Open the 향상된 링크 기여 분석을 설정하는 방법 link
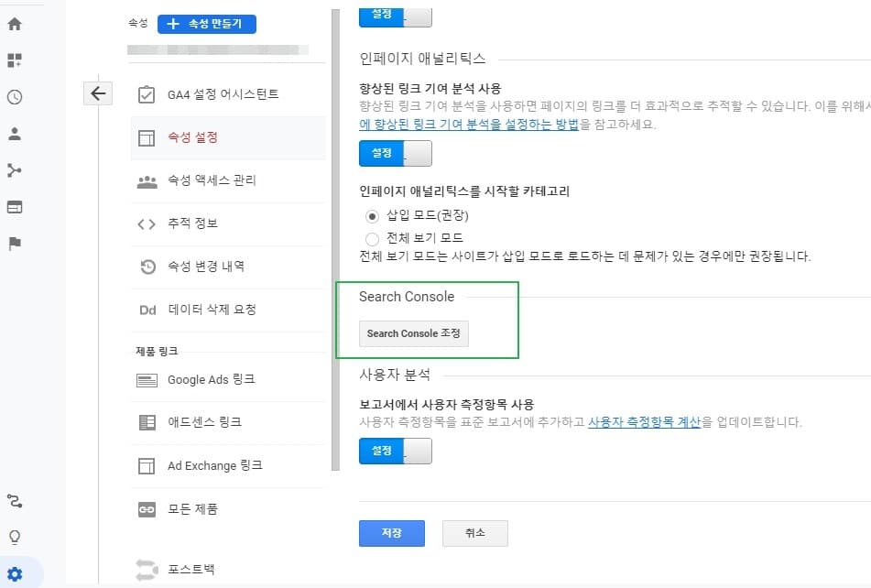This screenshot has width=871, height=588. (469, 125)
